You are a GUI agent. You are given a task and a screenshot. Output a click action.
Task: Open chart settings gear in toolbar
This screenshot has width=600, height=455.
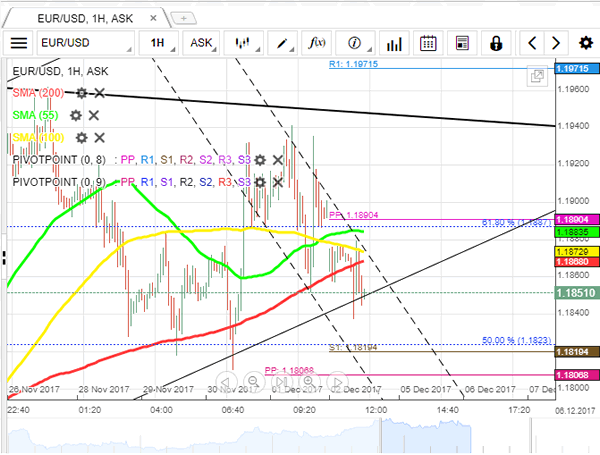coord(585,43)
